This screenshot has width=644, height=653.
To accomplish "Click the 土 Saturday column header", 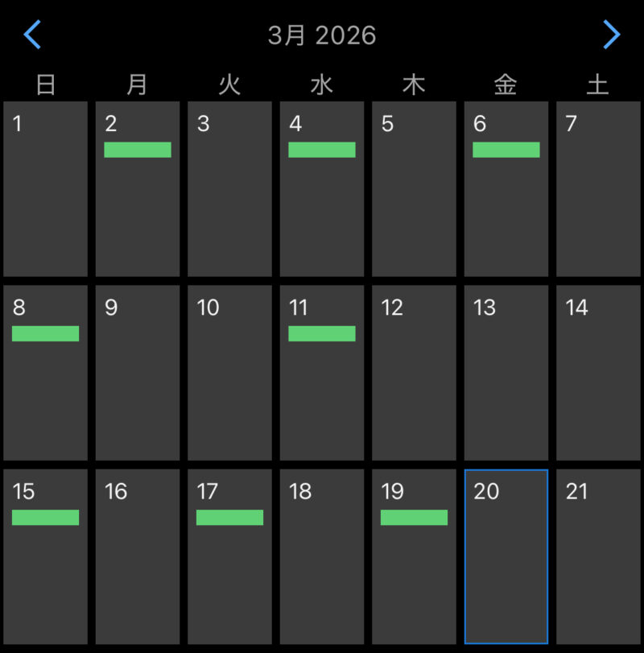I will tap(597, 85).
